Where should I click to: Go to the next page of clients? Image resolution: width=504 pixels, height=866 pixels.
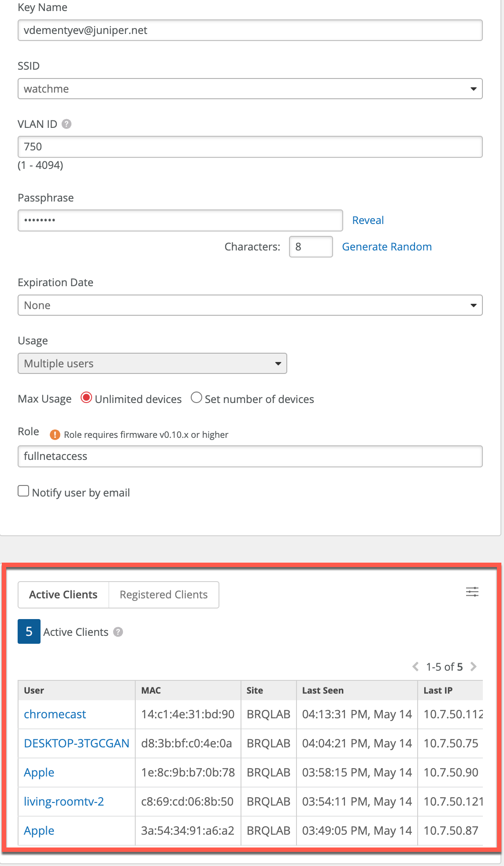pyautogui.click(x=474, y=667)
